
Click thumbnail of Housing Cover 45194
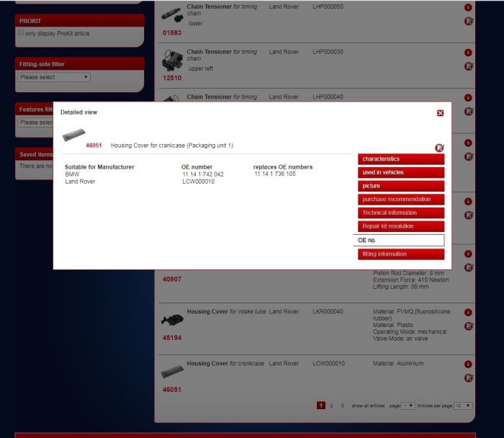[172, 320]
